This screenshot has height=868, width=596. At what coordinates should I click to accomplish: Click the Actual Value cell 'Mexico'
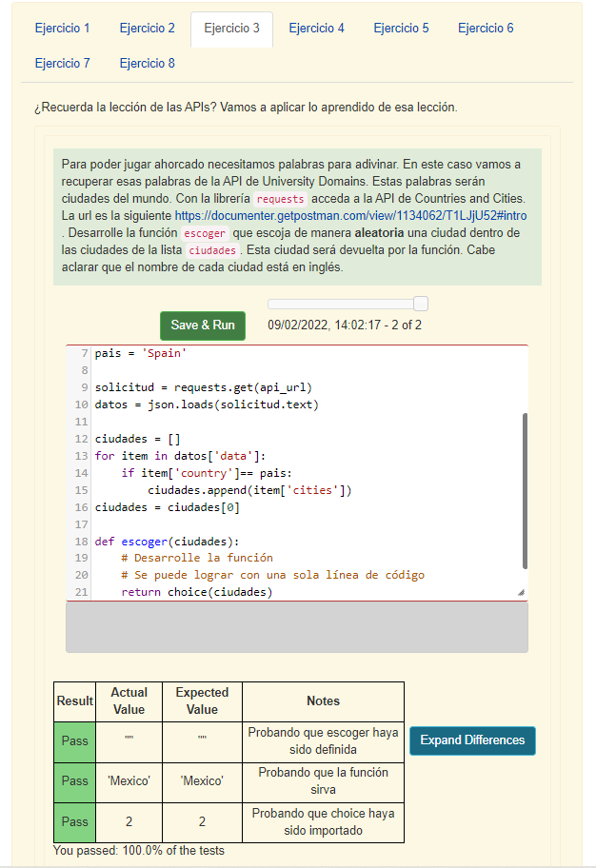(x=129, y=781)
